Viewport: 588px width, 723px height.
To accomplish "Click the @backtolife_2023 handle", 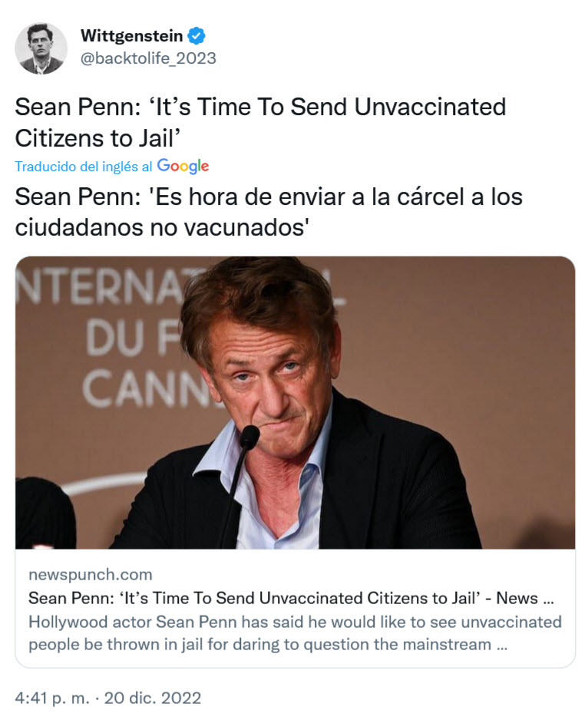I will point(148,58).
